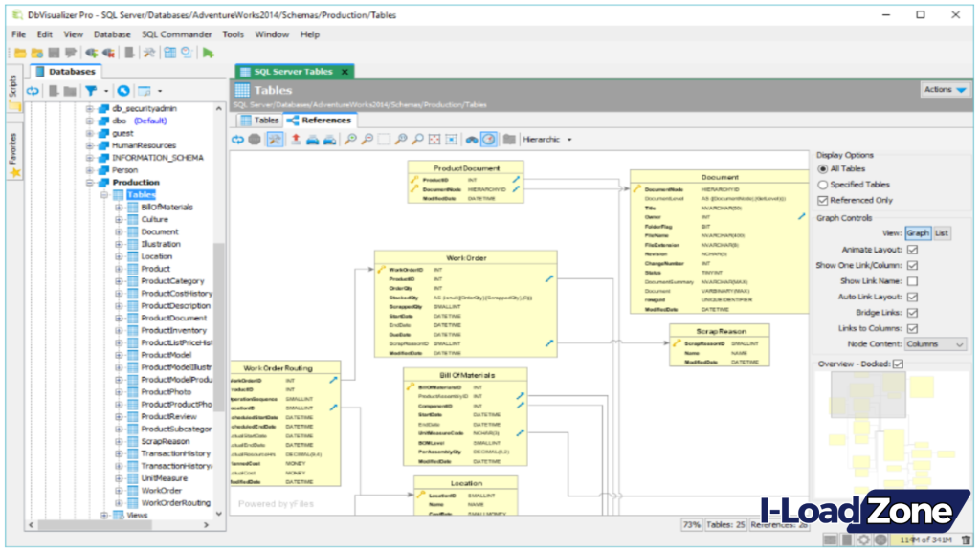Click the Fit Content red arrows icon
This screenshot has height=551, width=980.
(x=434, y=140)
